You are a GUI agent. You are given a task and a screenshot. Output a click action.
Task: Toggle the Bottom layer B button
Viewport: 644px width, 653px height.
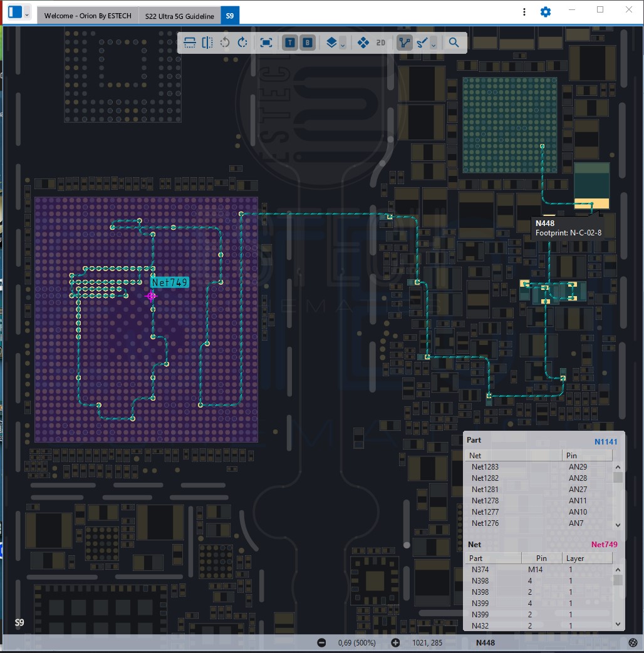(308, 43)
